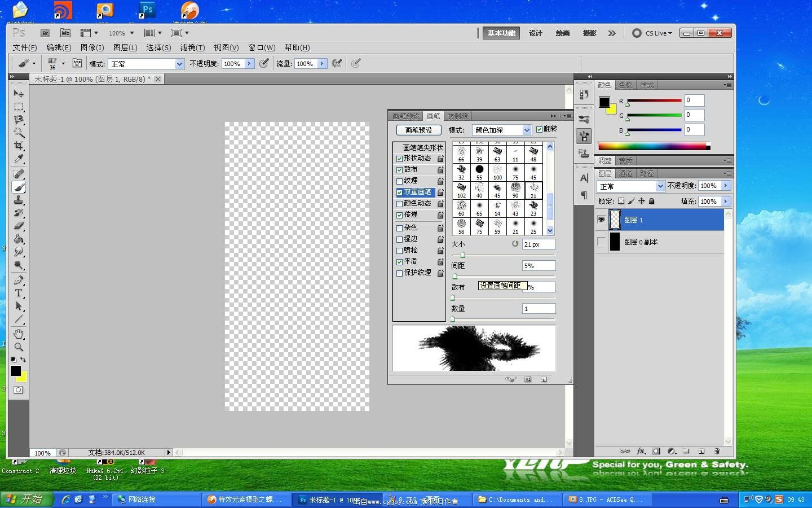The width and height of the screenshot is (812, 508).
Task: Click the 间距 value input field
Action: click(x=539, y=266)
